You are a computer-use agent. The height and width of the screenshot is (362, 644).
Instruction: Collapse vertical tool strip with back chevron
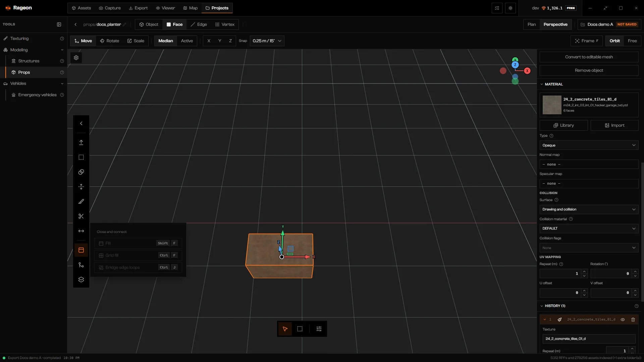click(81, 123)
